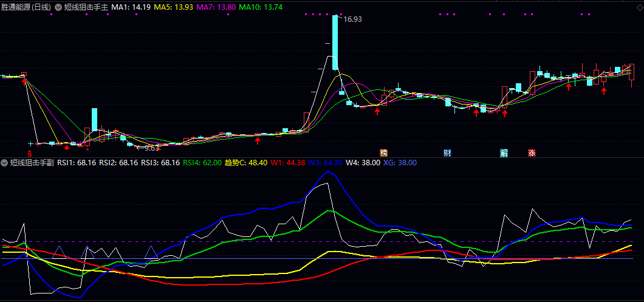The width and height of the screenshot is (644, 302).
Task: Expand dropdown next to 短线狙击手副 indicator
Action: (x=4, y=163)
